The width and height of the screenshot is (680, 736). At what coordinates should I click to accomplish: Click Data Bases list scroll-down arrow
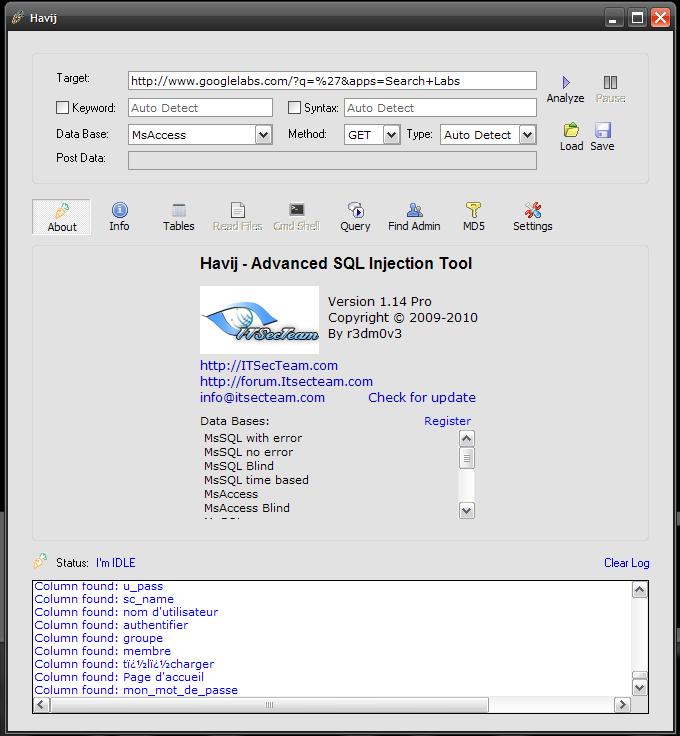(466, 510)
